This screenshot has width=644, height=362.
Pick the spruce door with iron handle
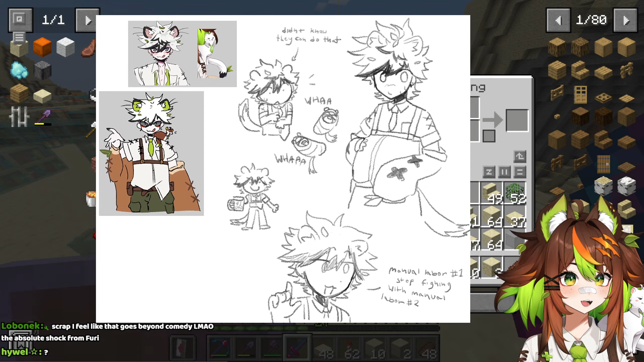(603, 164)
